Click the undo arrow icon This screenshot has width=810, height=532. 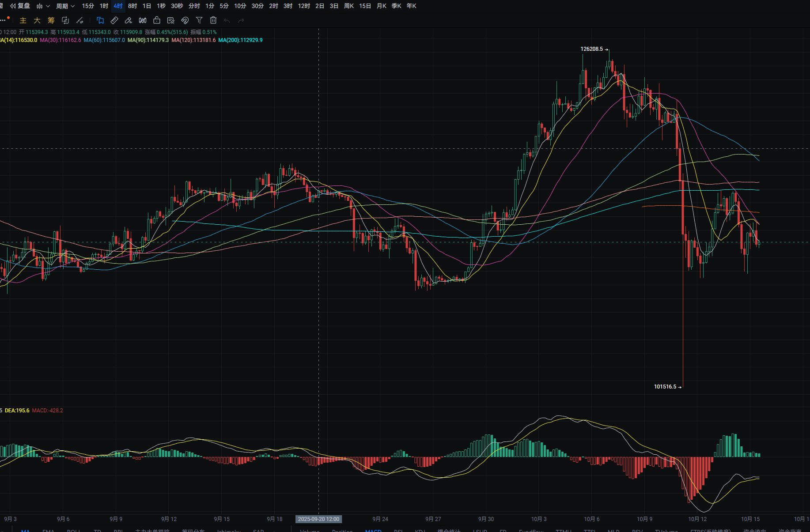point(227,21)
